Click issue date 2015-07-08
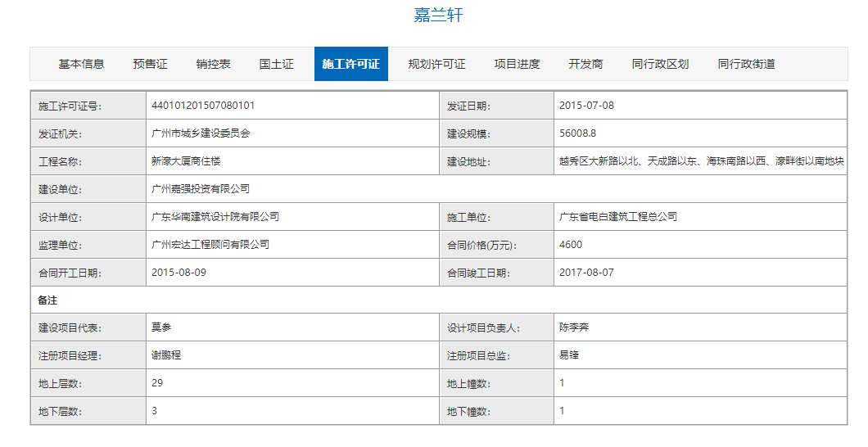Image resolution: width=868 pixels, height=447 pixels. [x=586, y=105]
